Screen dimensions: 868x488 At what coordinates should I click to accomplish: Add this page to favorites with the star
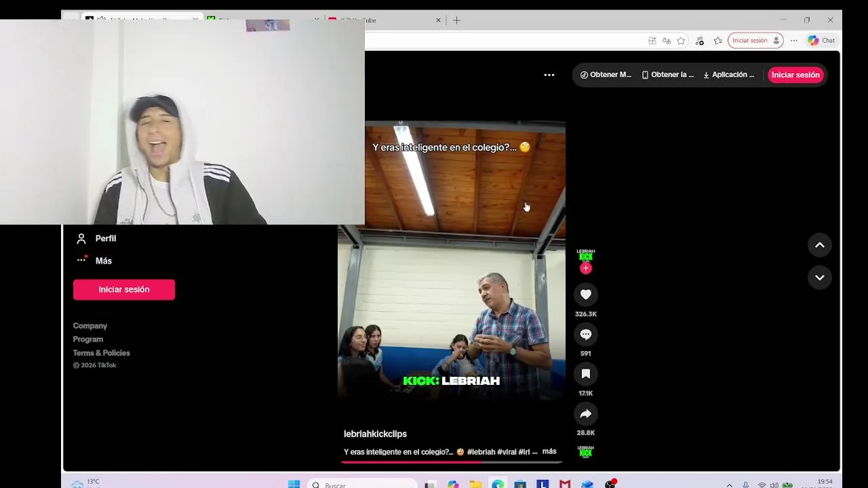681,41
